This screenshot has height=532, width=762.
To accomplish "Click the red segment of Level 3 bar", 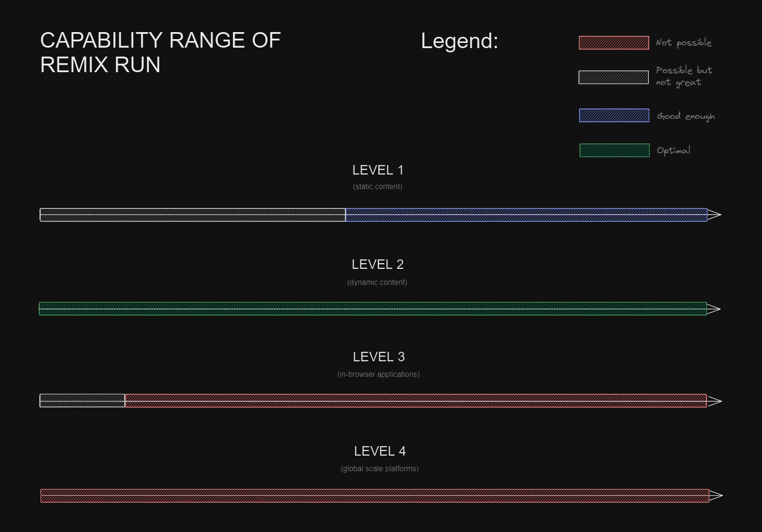I will point(416,401).
